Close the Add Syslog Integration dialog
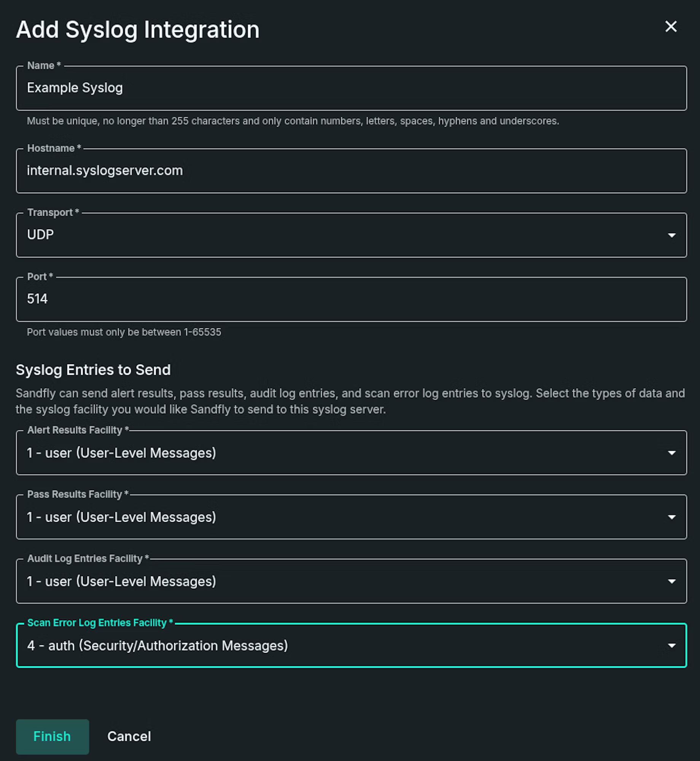This screenshot has height=761, width=700. click(x=671, y=27)
